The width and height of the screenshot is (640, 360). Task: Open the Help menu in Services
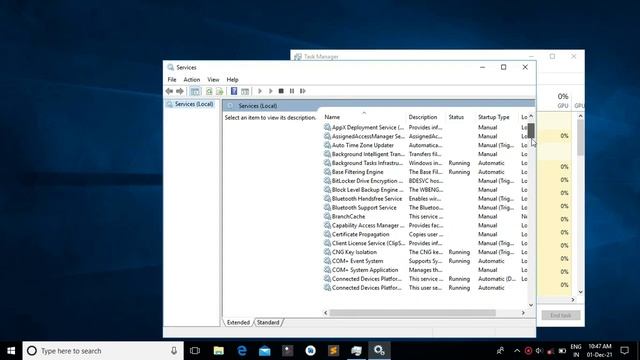tap(232, 80)
